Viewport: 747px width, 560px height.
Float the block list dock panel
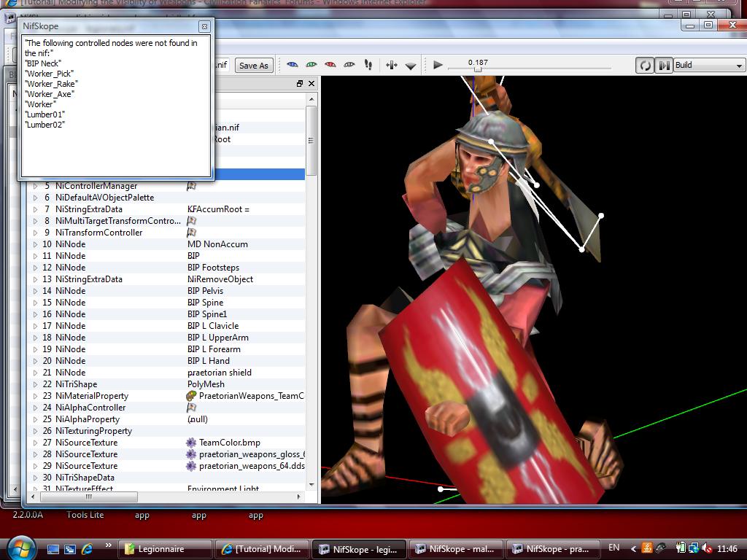(300, 84)
